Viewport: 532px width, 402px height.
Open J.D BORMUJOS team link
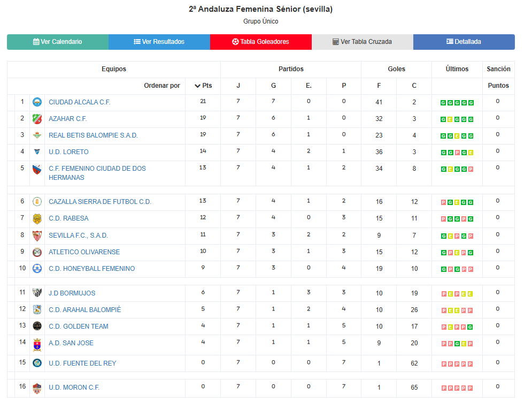pyautogui.click(x=72, y=293)
